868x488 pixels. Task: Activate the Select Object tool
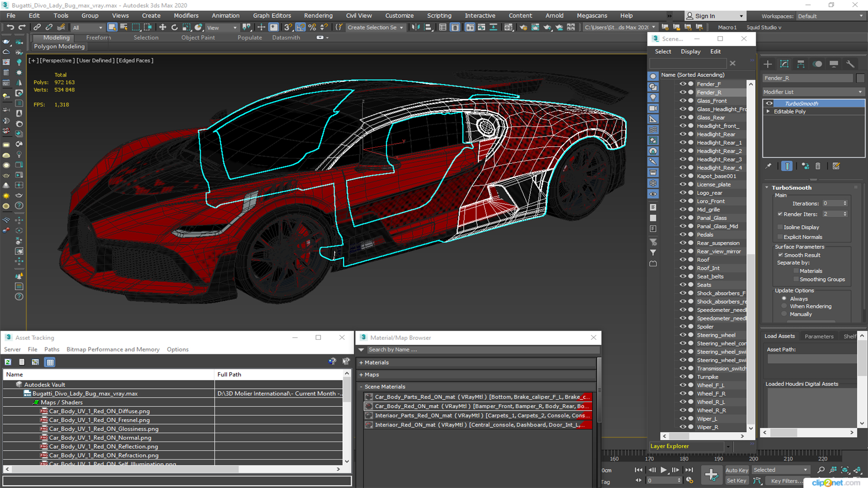[x=112, y=27]
